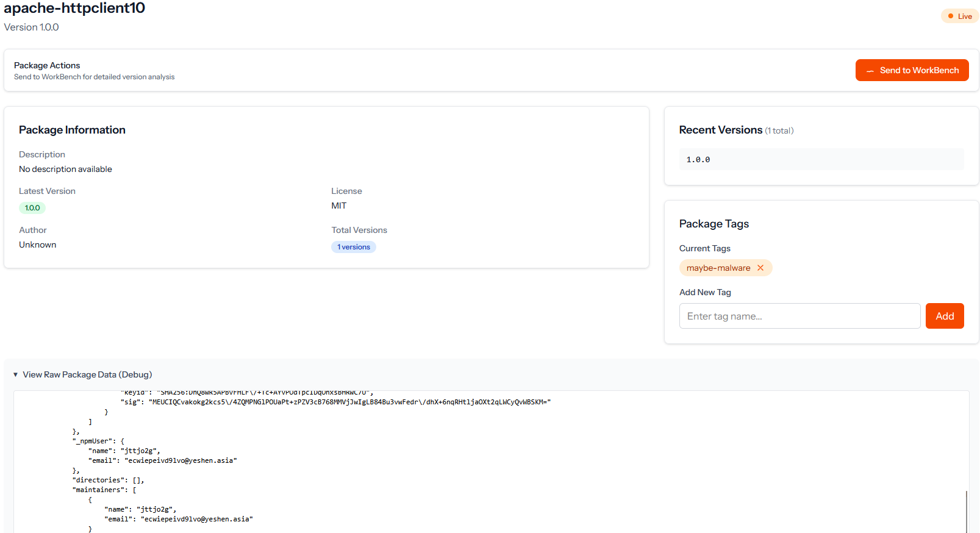Click the raw data panel scrollbar
The image size is (980, 533).
[967, 511]
